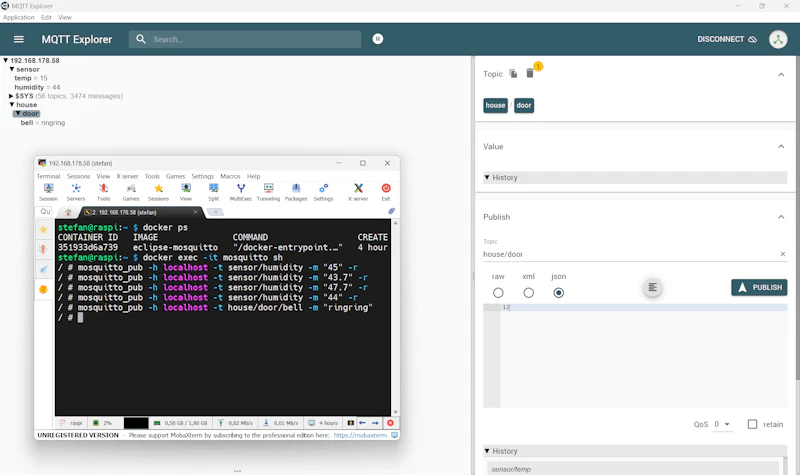Click the PUBLISH button

[759, 287]
